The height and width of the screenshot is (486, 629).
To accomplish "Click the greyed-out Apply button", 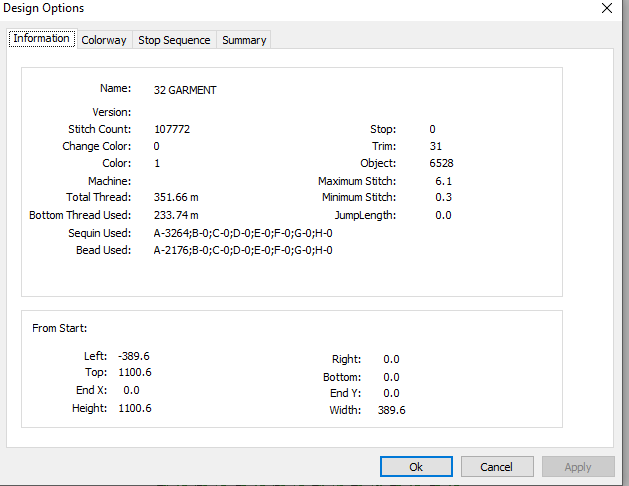I will coord(578,467).
